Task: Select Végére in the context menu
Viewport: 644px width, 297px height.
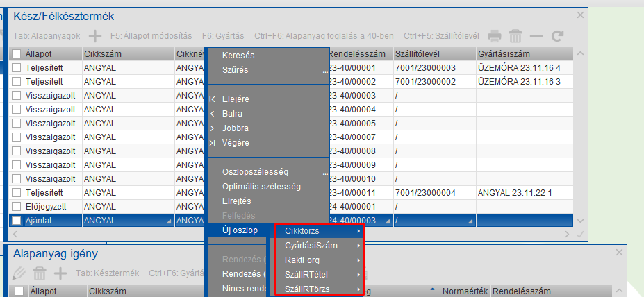Action: 236,143
